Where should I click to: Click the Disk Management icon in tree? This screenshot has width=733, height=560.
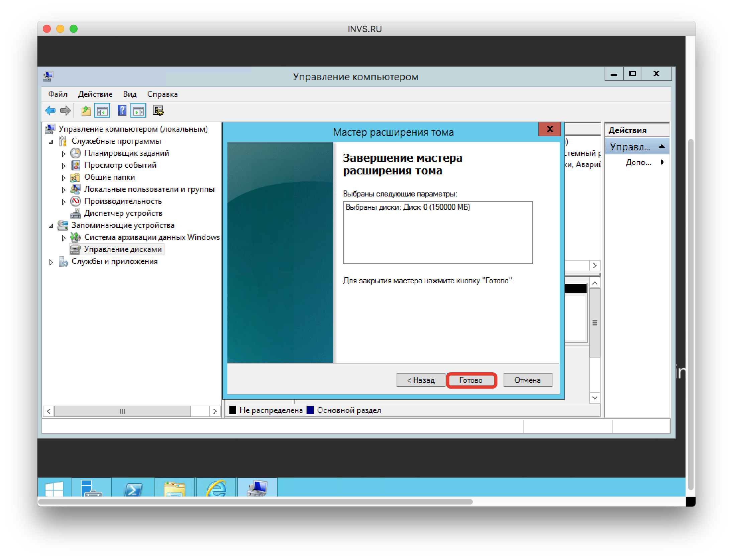75,249
